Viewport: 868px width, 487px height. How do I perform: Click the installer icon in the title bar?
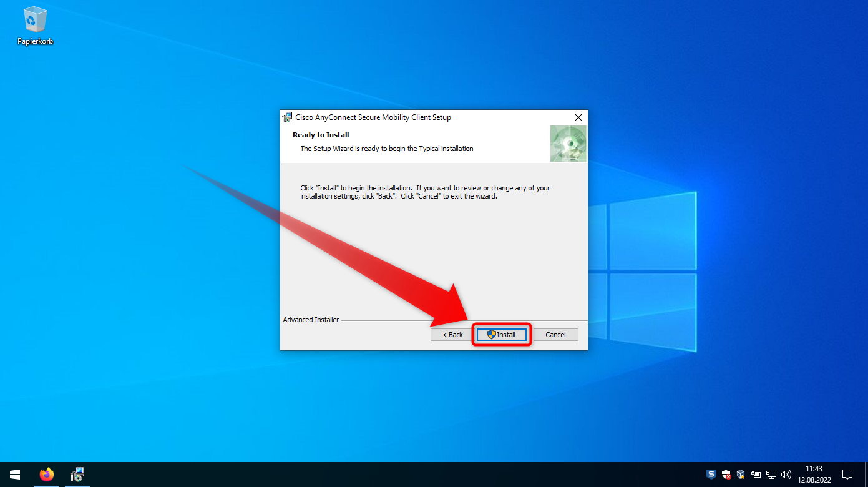(287, 117)
